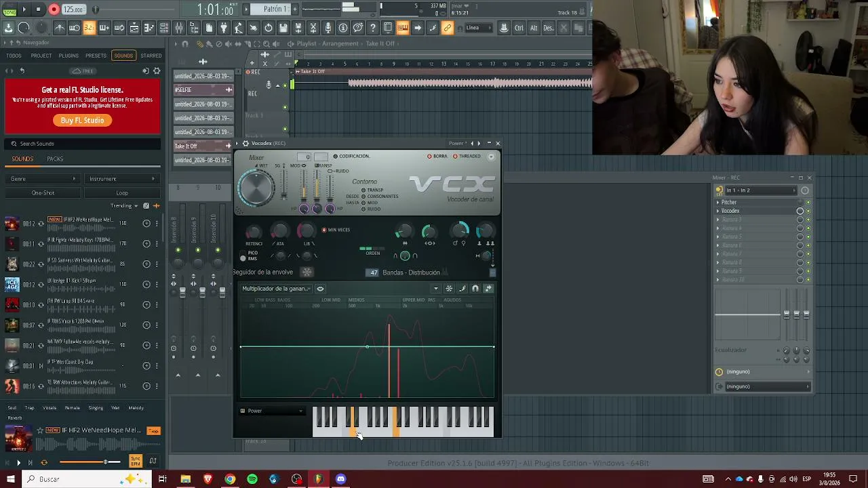Open the Trending sort dropdown
Viewport: 868px width, 488px height.
coord(125,206)
